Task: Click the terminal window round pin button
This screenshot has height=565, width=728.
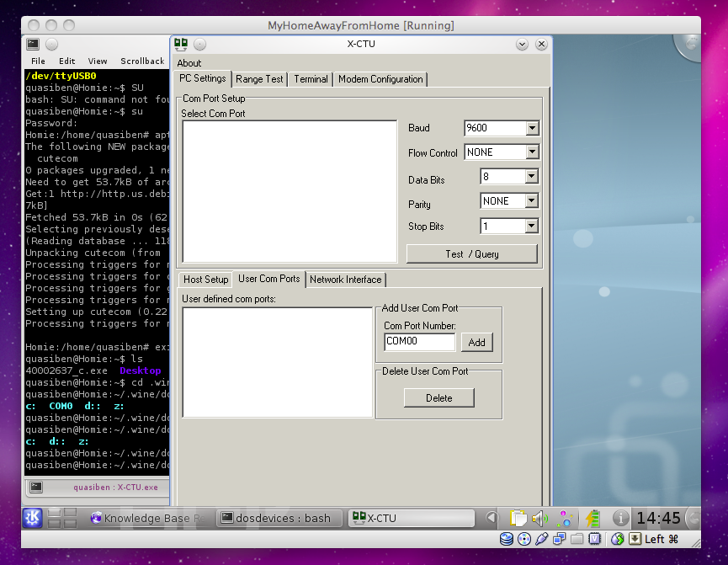Action: 51,44
